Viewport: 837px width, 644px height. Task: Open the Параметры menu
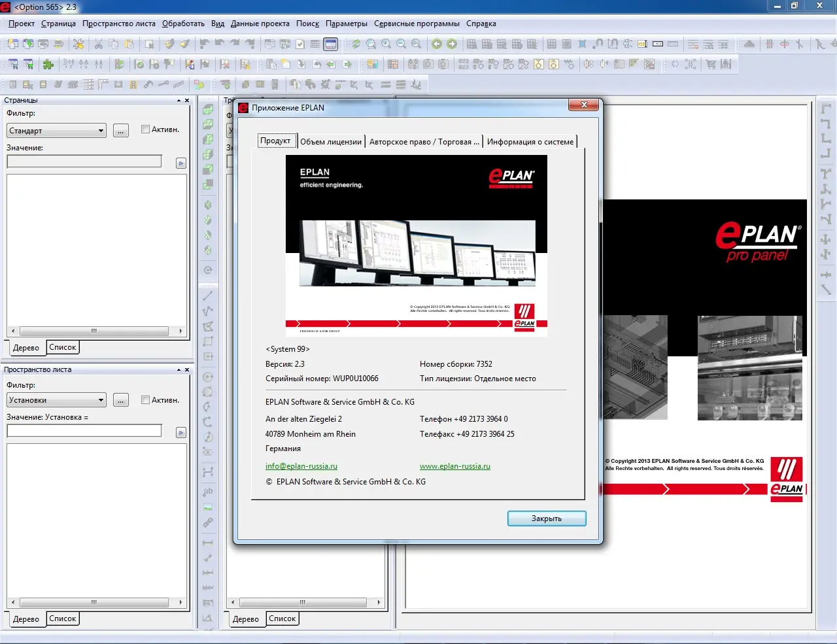pos(347,24)
